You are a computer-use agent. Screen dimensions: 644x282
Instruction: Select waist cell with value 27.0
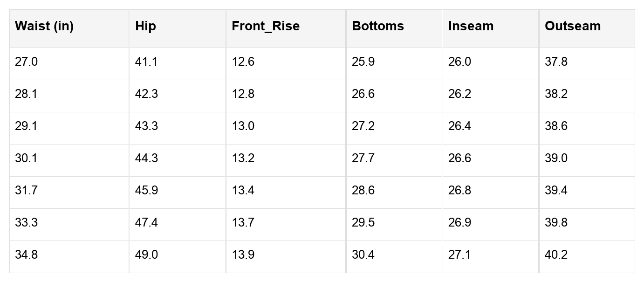click(69, 64)
